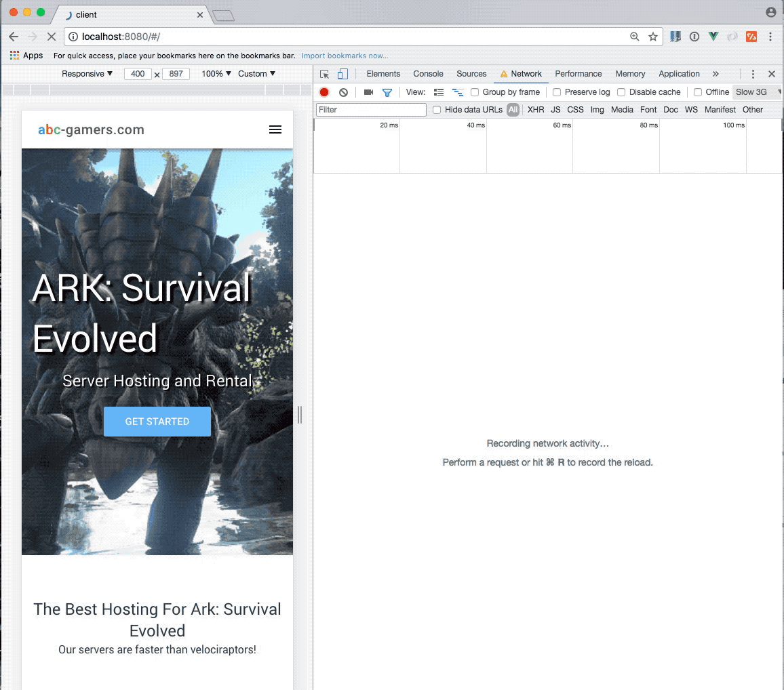This screenshot has height=690, width=784.
Task: Open DevTools customize three-dot menu
Action: [753, 74]
